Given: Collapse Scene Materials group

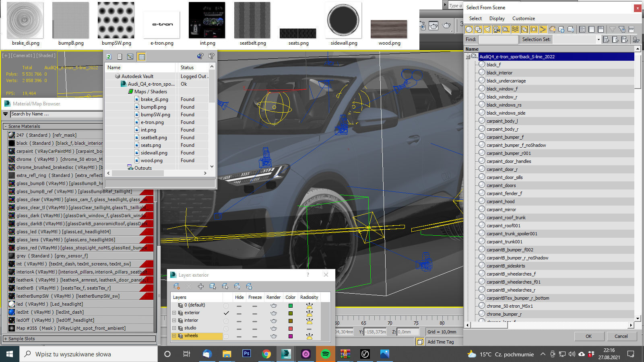Looking at the screenshot, I should pyautogui.click(x=6, y=126).
